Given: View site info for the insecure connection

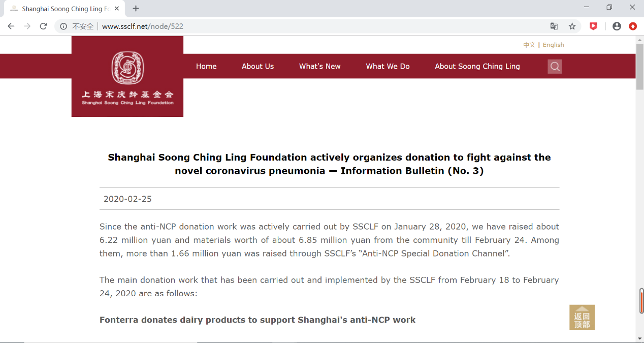Looking at the screenshot, I should tap(63, 26).
